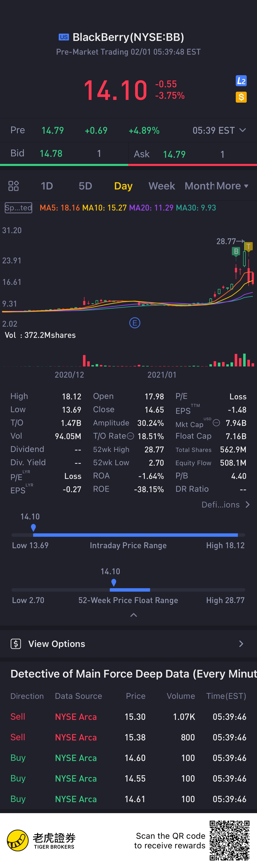Tap the earnings E marker on chart

click(x=135, y=323)
